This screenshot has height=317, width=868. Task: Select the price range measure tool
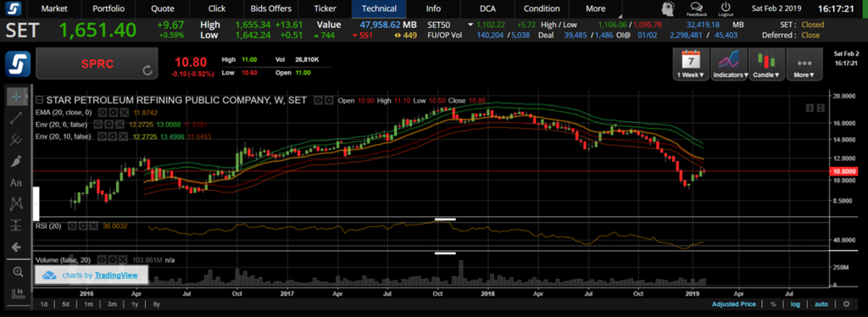pos(16,225)
